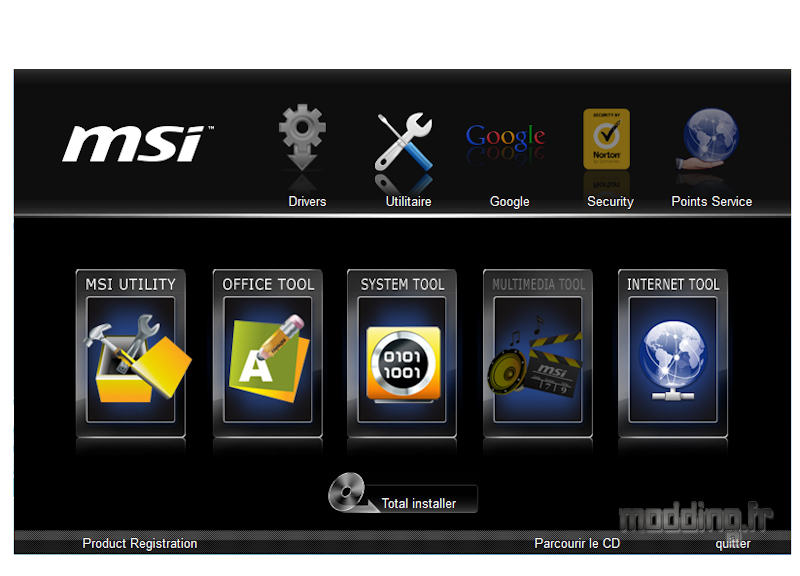Viewport: 800px width, 576px height.
Task: Open the Google logo section
Action: click(505, 137)
